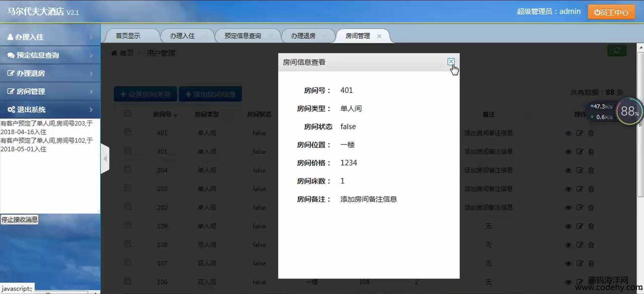Screen dimensions: 644x294
Task: Tick the checkbox for room 203
Action: click(128, 188)
